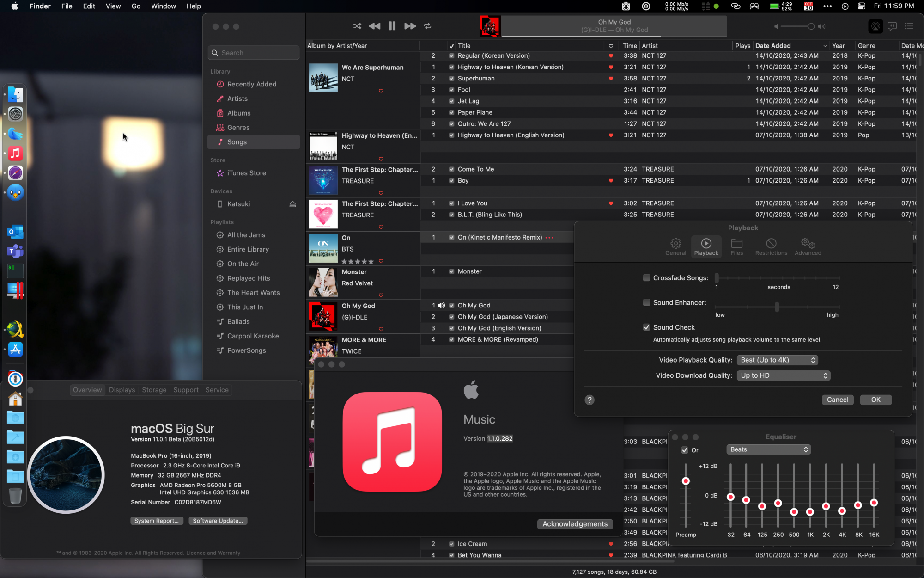The image size is (924, 578).
Task: Sort by Title column header
Action: coord(530,46)
